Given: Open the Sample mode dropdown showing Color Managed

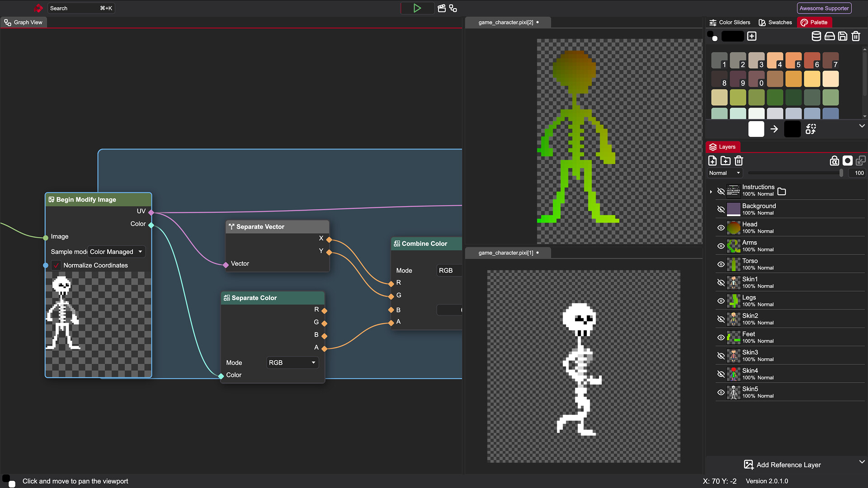Looking at the screenshot, I should [x=116, y=252].
